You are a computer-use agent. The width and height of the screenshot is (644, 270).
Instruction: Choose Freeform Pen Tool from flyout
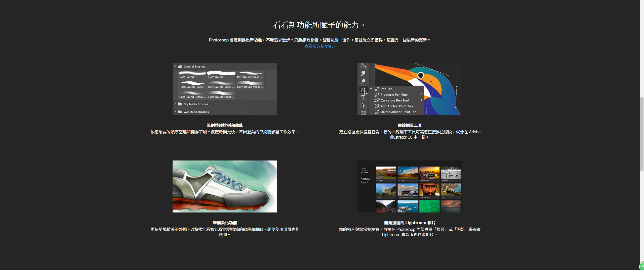coord(394,95)
